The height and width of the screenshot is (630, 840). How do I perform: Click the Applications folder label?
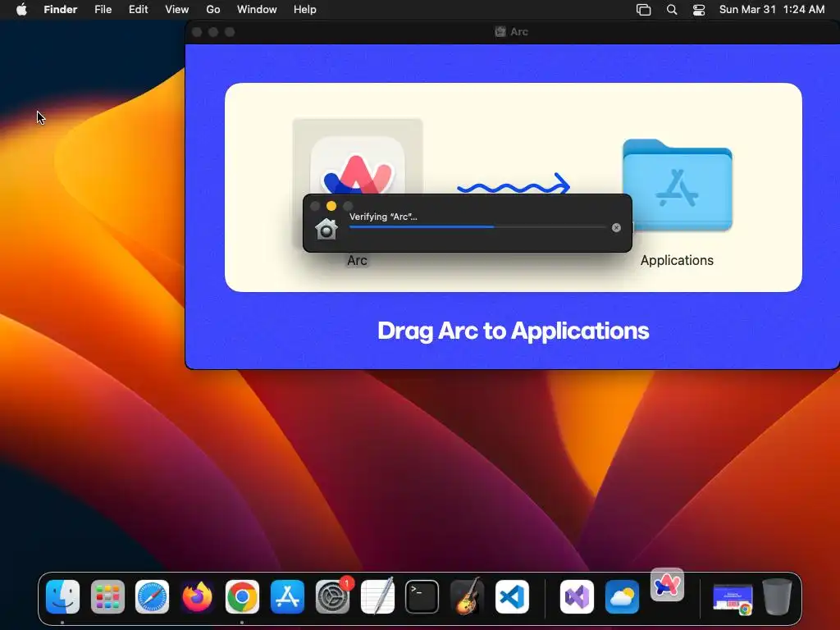pos(677,260)
